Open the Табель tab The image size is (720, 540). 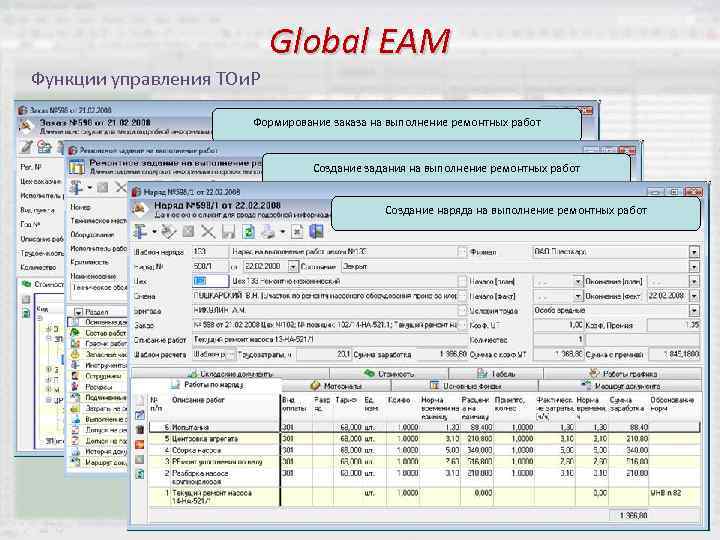pos(496,374)
